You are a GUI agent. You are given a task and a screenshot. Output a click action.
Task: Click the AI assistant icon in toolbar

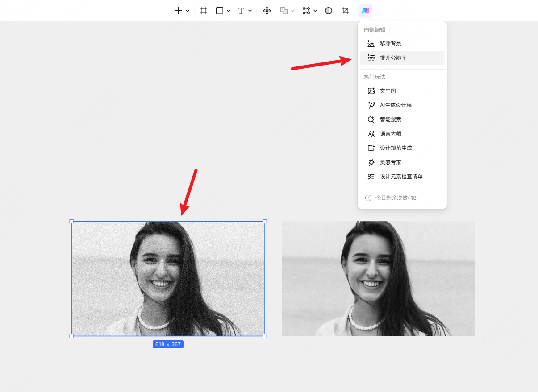[x=365, y=11]
